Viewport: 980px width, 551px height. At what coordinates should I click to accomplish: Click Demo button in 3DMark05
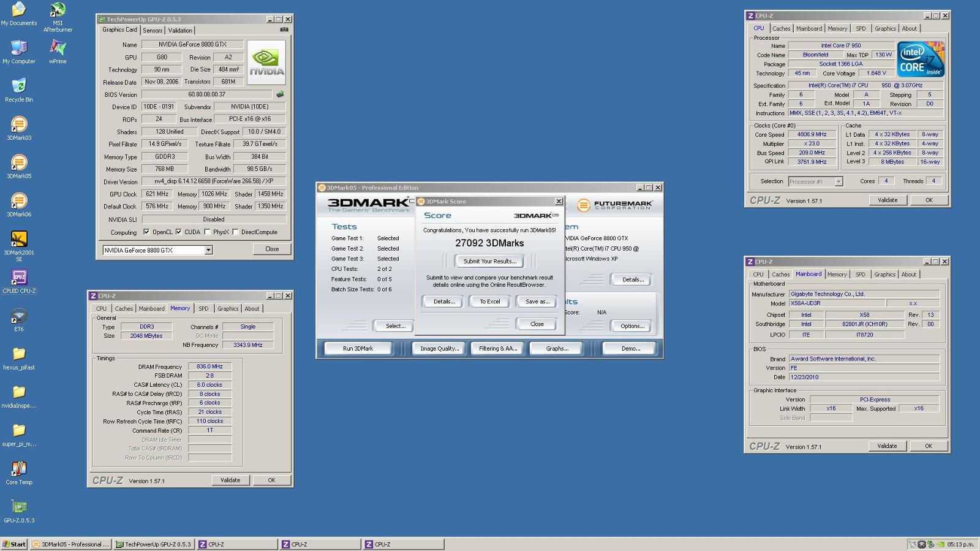click(x=630, y=348)
